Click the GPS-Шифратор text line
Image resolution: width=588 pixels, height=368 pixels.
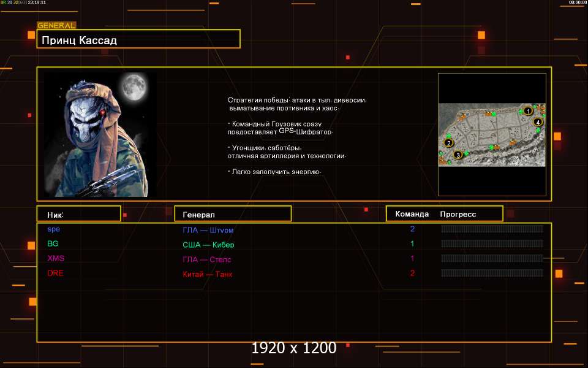click(x=280, y=132)
